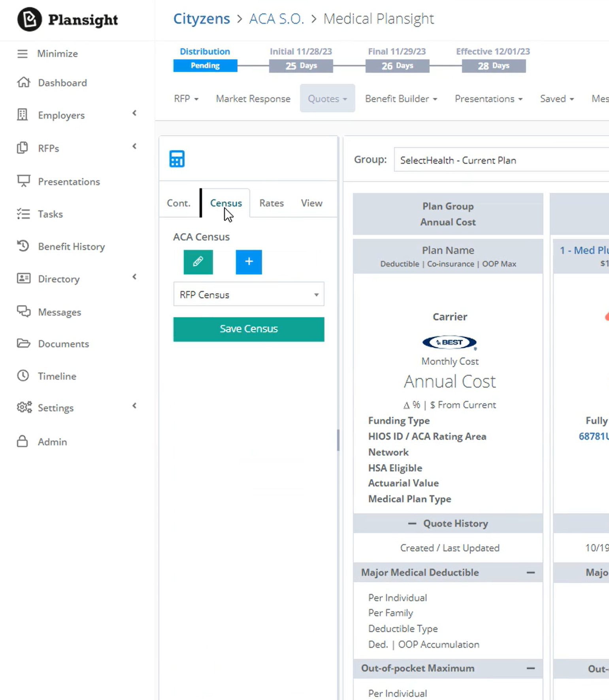Click the Save Census button
Viewport: 609px width, 700px height.
click(x=249, y=329)
